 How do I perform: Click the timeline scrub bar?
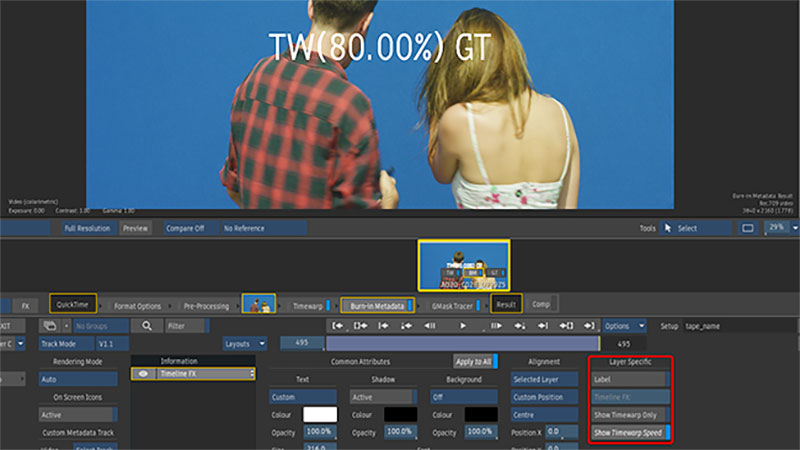463,343
